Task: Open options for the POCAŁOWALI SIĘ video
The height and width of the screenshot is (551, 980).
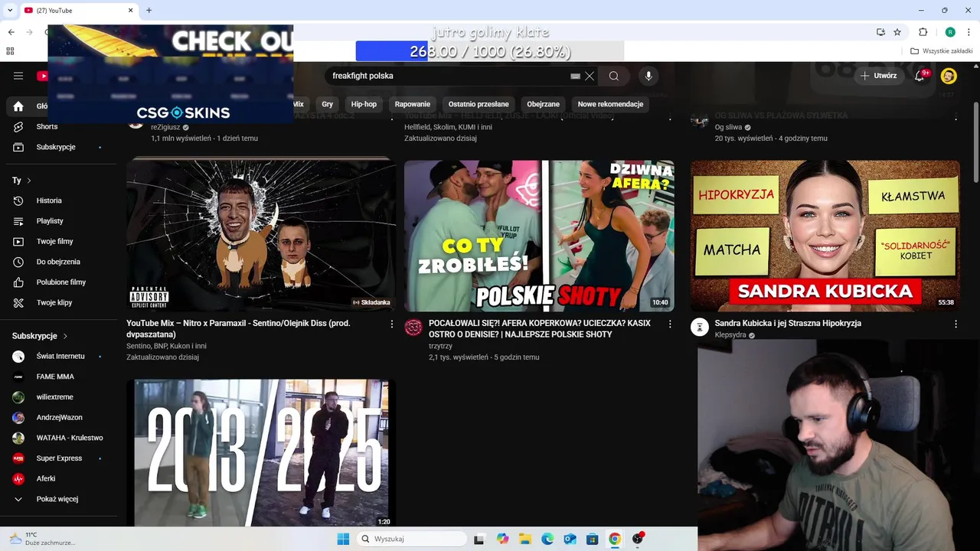Action: (x=670, y=324)
